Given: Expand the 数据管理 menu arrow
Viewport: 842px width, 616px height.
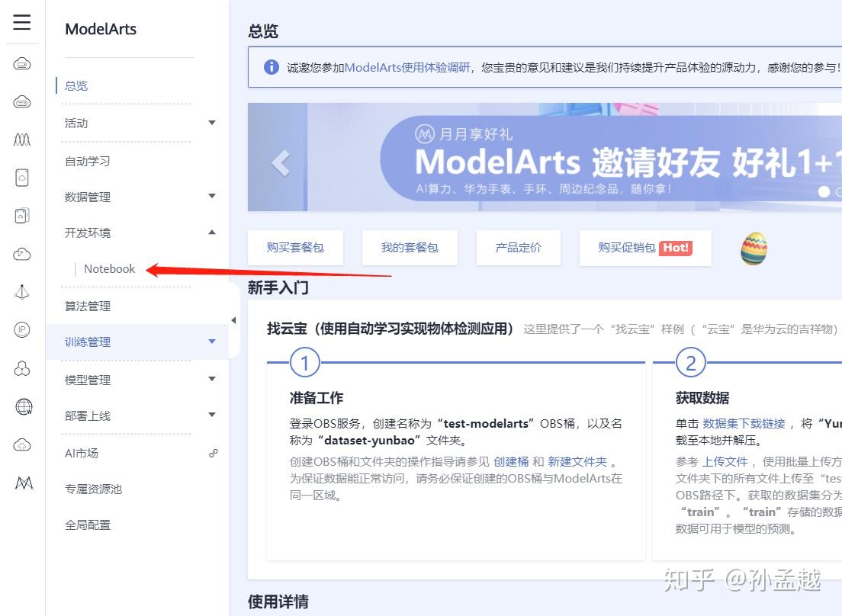Looking at the screenshot, I should pyautogui.click(x=212, y=197).
